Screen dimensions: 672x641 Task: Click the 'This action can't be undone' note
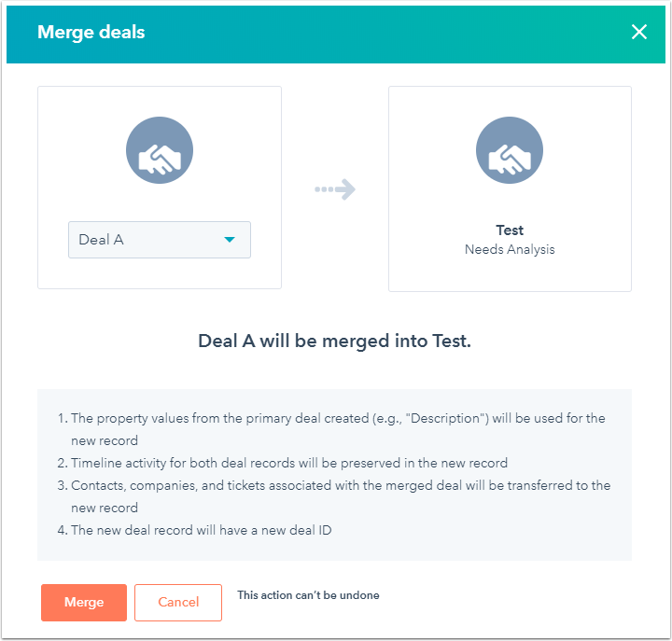[308, 595]
